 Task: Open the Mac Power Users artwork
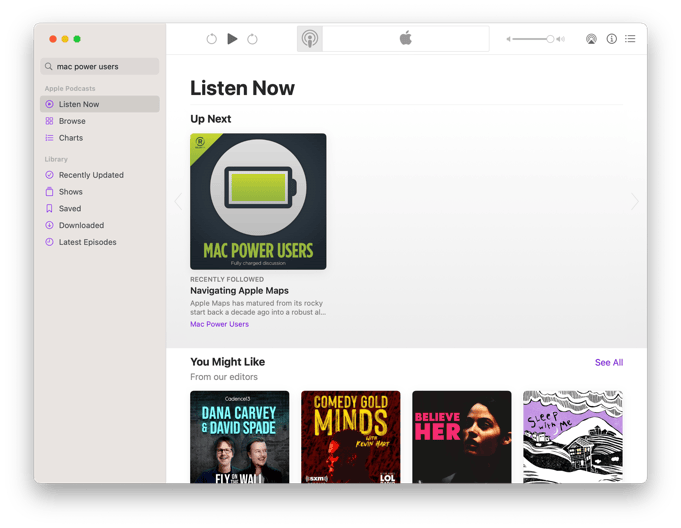pyautogui.click(x=258, y=201)
